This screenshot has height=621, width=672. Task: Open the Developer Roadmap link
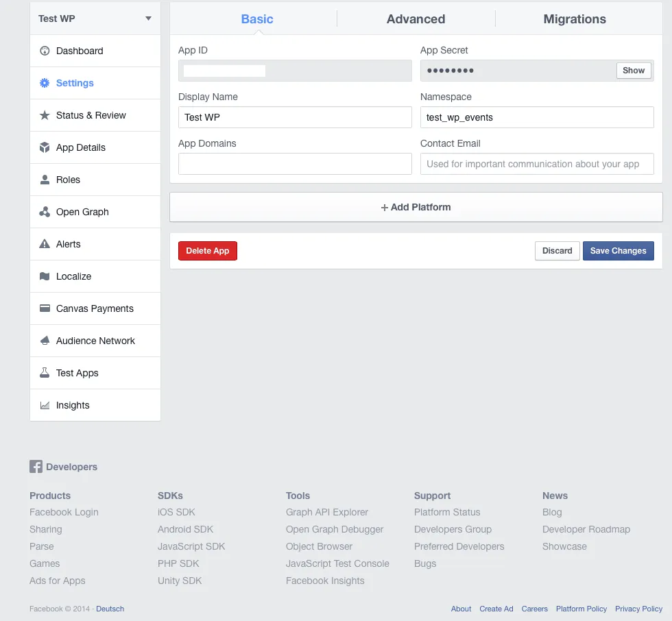pyautogui.click(x=586, y=529)
